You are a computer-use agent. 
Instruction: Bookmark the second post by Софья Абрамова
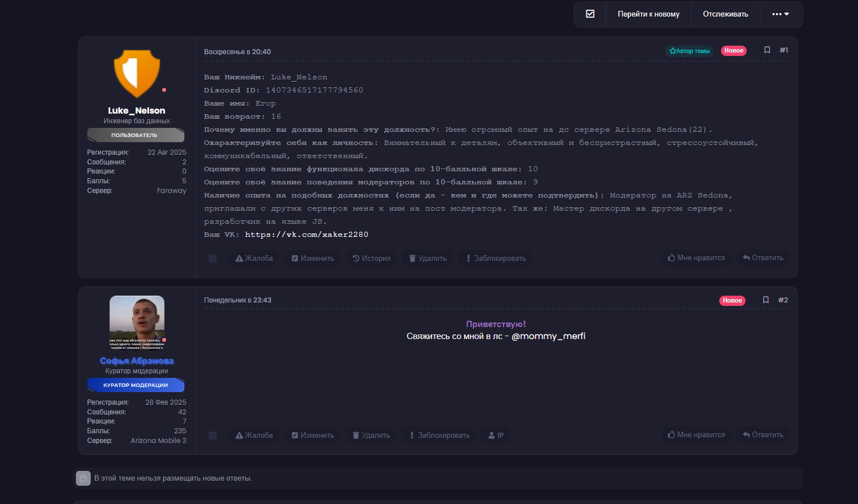tap(766, 300)
